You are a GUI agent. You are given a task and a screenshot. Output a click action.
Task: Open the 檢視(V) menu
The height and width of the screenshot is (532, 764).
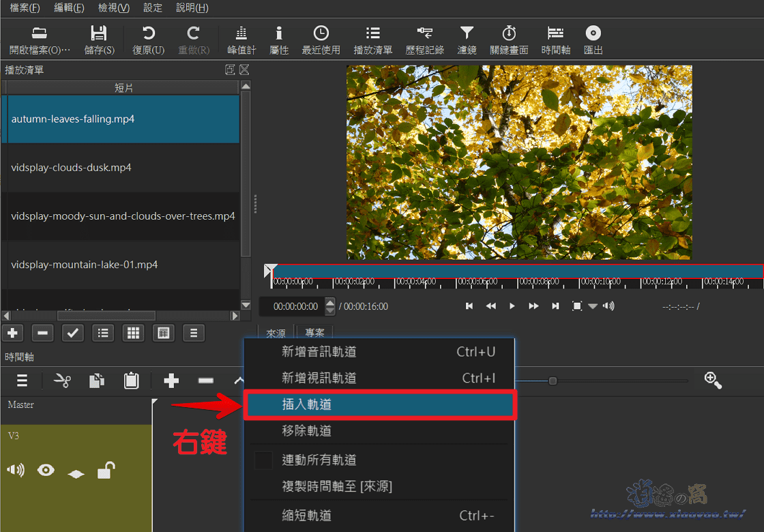tap(113, 8)
